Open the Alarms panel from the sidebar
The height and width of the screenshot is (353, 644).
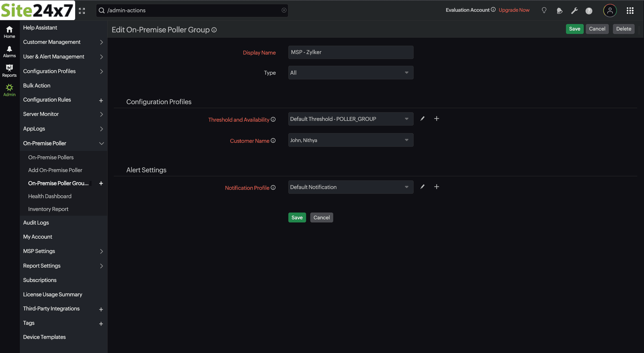[x=9, y=51]
